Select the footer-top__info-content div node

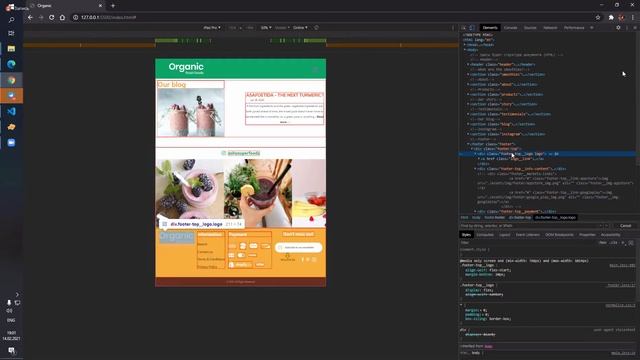522,169
